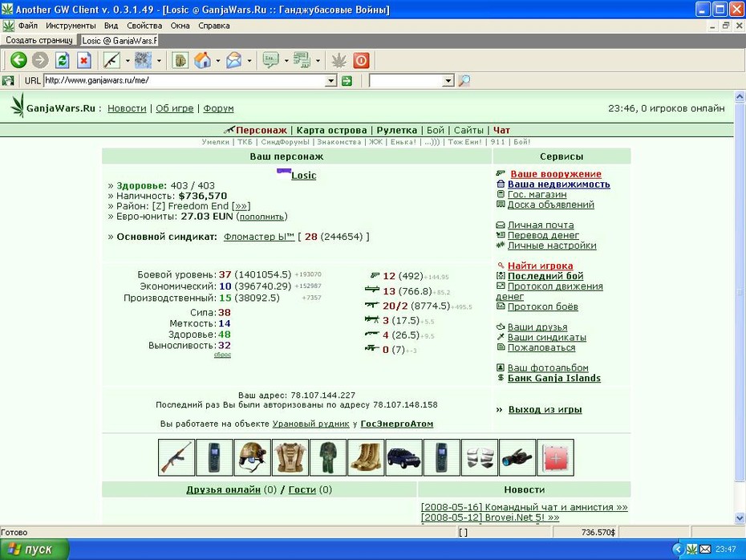Screen dimensions: 746x560
Task: Click into the URL address field
Action: pyautogui.click(x=185, y=80)
